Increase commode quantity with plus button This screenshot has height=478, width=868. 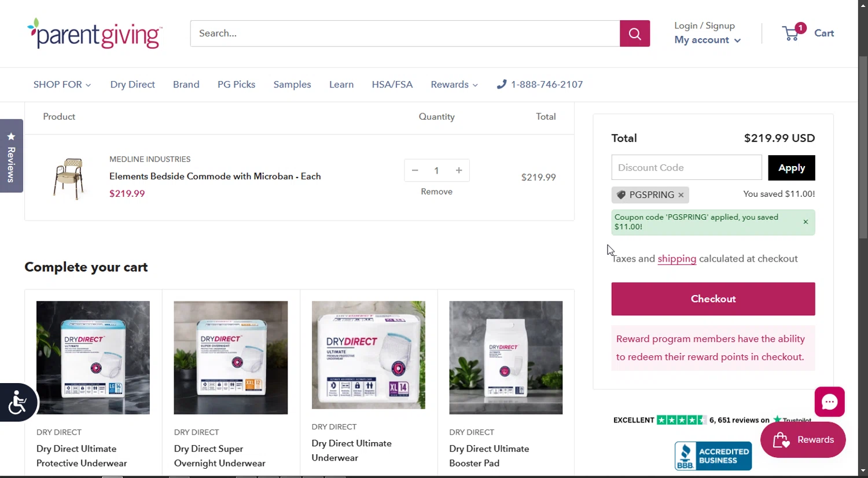coord(459,170)
